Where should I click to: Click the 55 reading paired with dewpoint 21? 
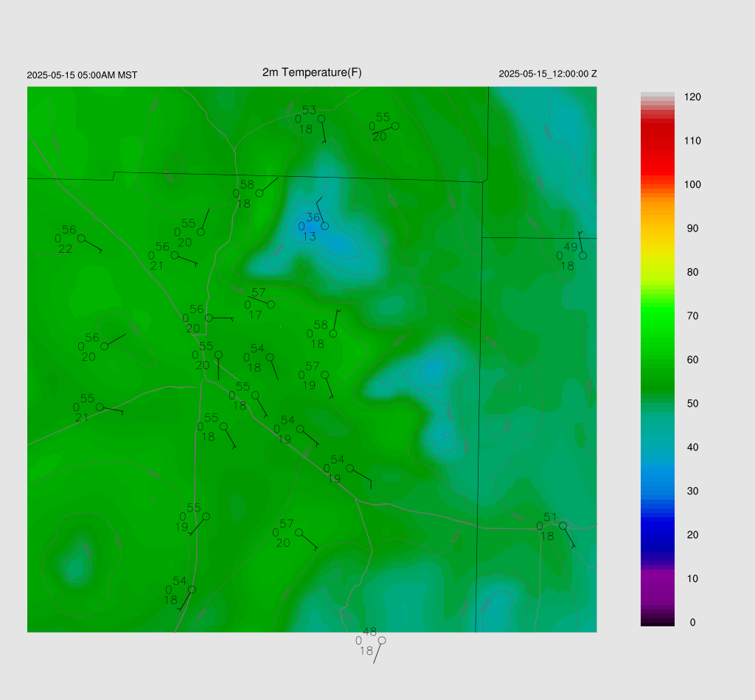tap(87, 399)
